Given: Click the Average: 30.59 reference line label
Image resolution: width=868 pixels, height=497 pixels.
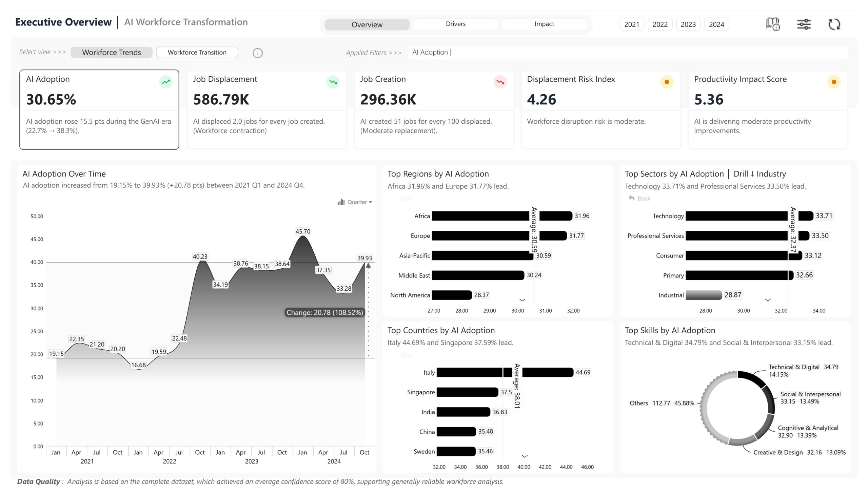Looking at the screenshot, I should pyautogui.click(x=534, y=230).
